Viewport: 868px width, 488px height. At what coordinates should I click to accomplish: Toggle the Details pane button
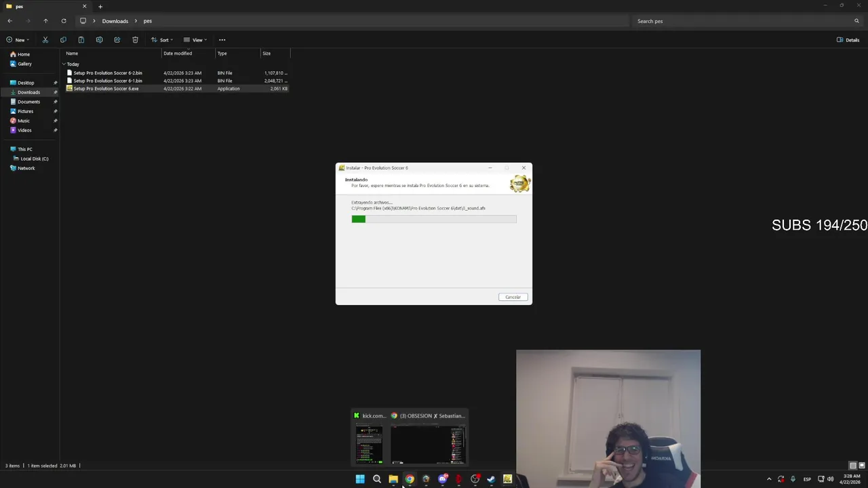coord(848,40)
